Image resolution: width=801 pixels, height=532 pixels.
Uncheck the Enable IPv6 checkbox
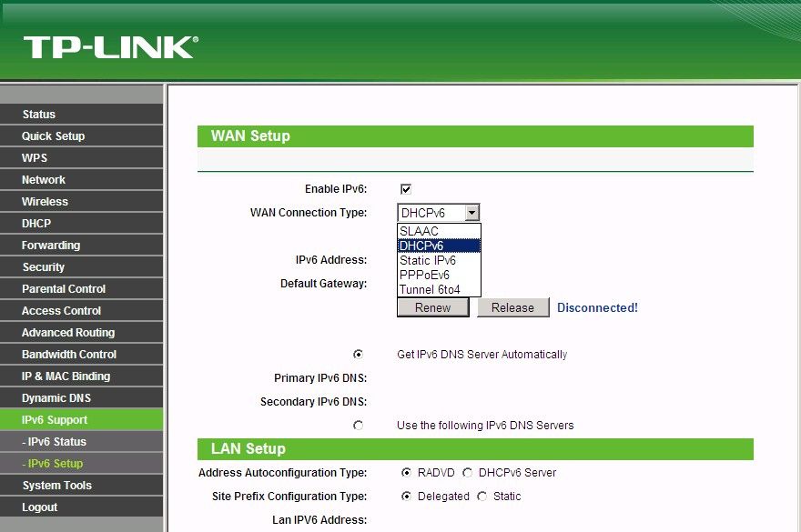(x=406, y=189)
